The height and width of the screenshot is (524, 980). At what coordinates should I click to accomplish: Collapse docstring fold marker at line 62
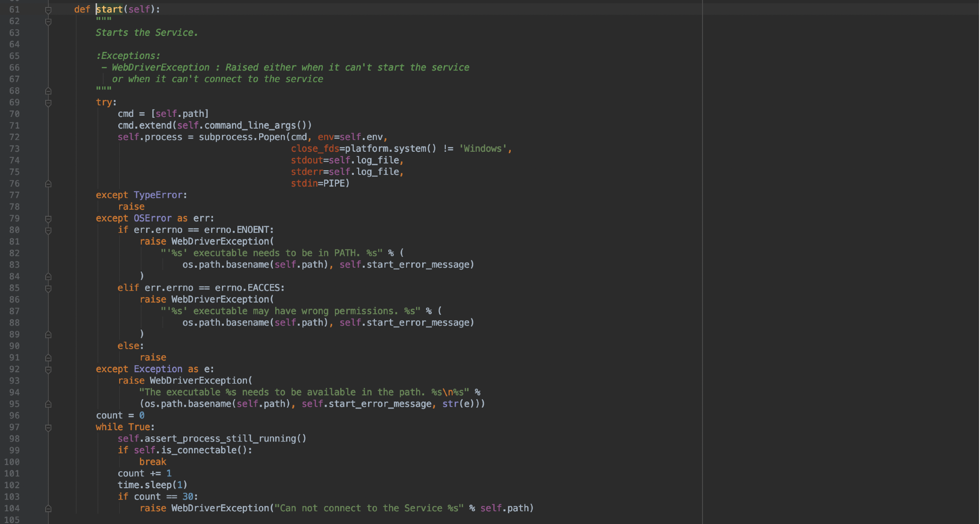click(48, 21)
